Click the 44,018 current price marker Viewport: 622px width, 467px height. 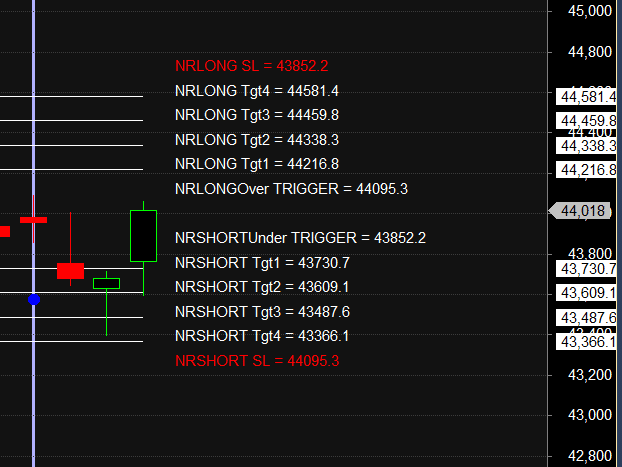tap(580, 211)
